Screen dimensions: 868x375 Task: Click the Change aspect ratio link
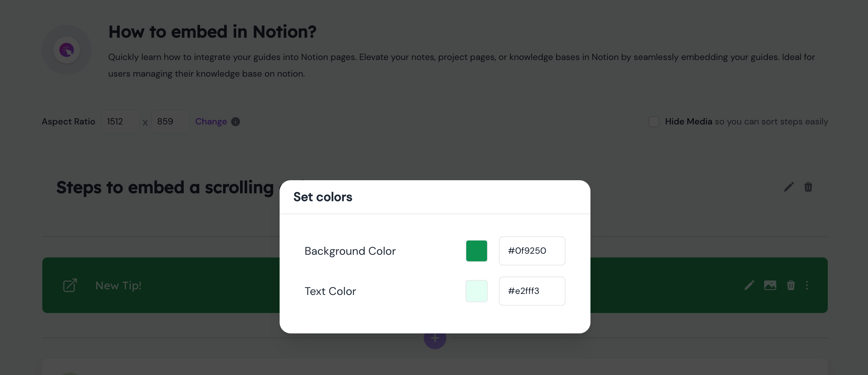(211, 122)
